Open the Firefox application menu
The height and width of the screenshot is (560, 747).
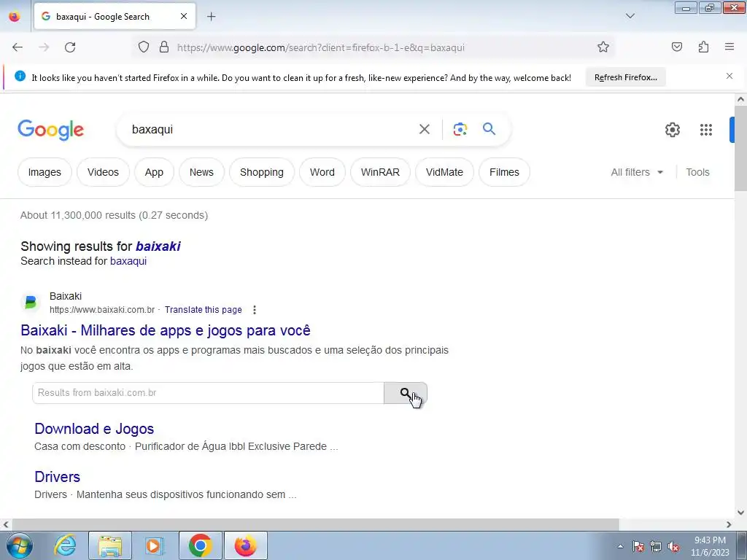pyautogui.click(x=729, y=47)
